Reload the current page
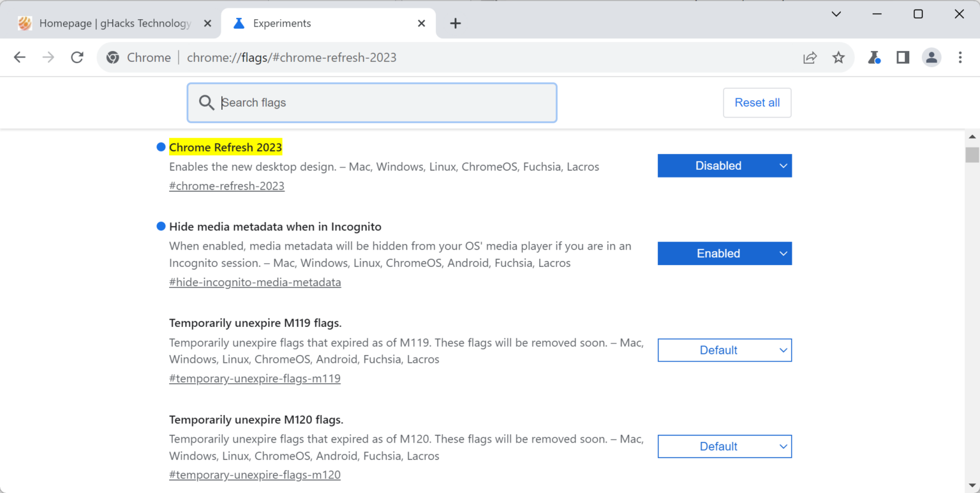This screenshot has width=980, height=493. click(77, 57)
